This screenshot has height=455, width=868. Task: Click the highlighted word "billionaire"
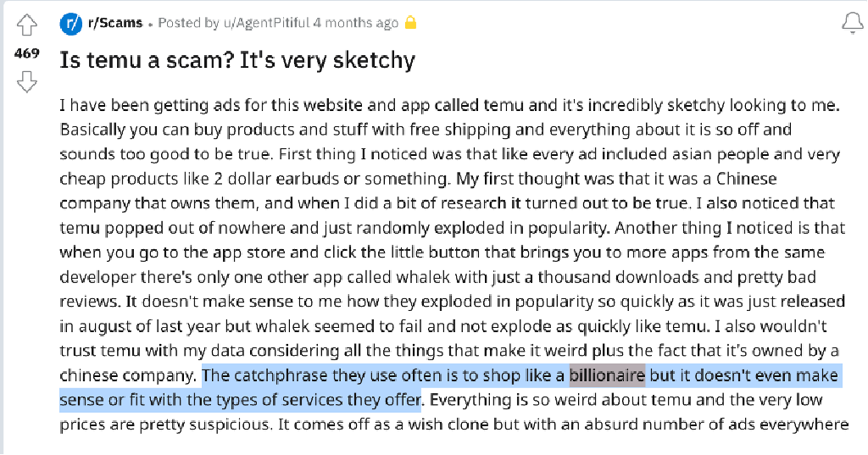[x=607, y=375]
